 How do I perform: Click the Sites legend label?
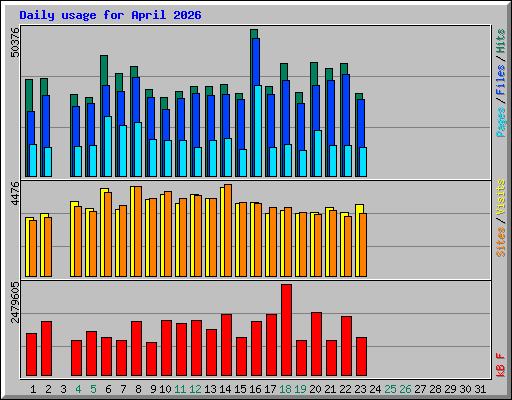501,242
